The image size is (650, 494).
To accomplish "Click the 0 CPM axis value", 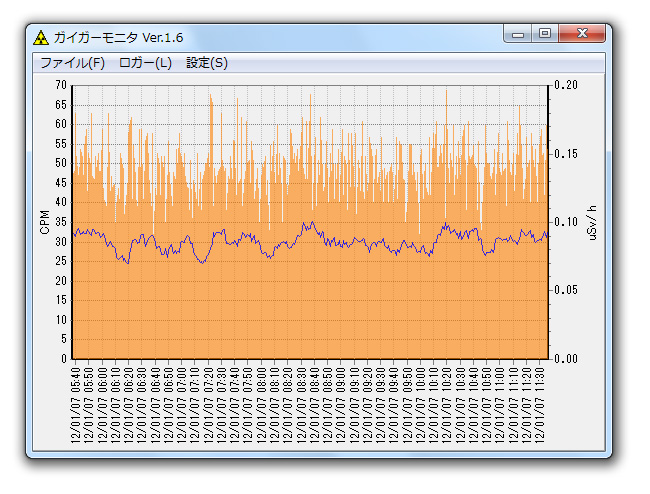I will coord(64,358).
